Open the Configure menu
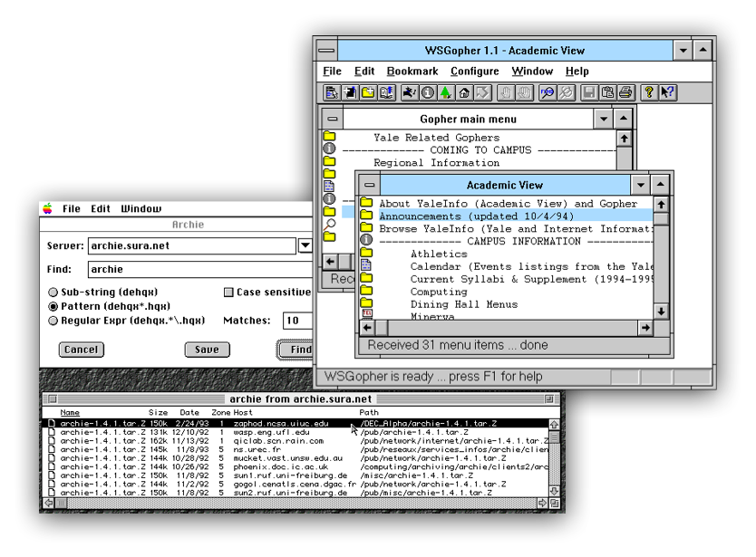Image resolution: width=756 pixels, height=557 pixels. pos(474,71)
